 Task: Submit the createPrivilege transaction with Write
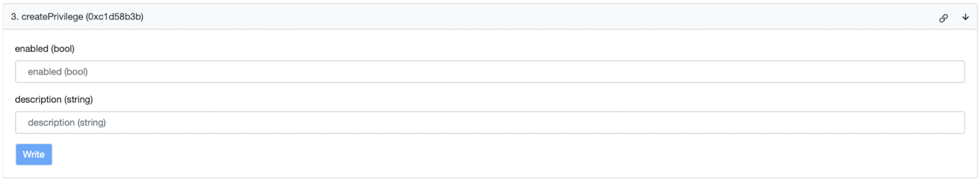33,154
